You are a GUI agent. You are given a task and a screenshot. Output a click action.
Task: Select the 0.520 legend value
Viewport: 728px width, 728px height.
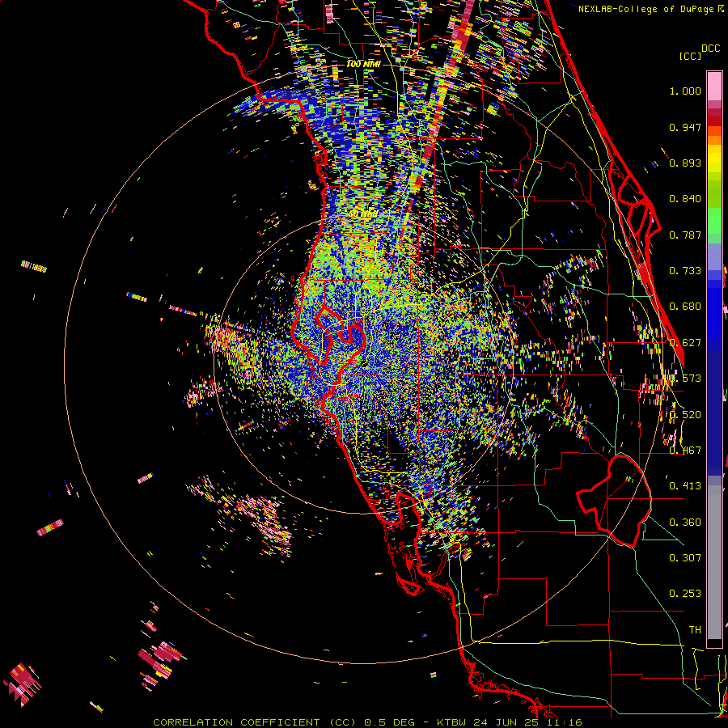tap(685, 415)
